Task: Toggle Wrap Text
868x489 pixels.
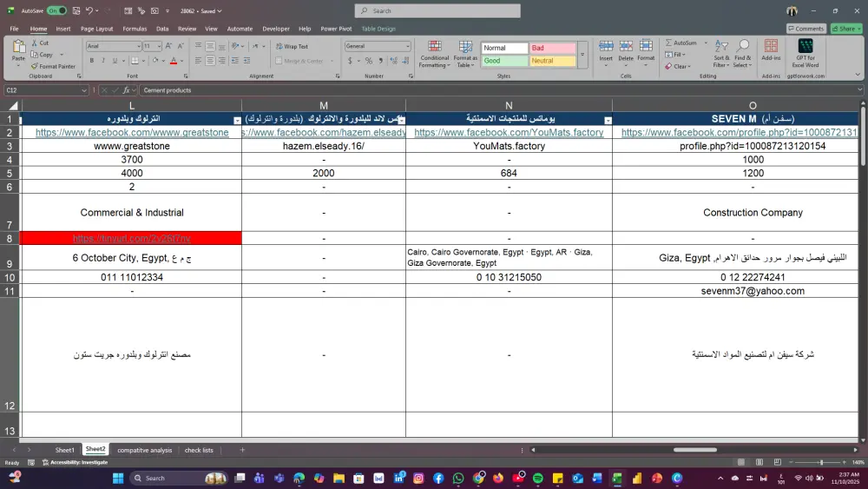Action: tap(292, 47)
